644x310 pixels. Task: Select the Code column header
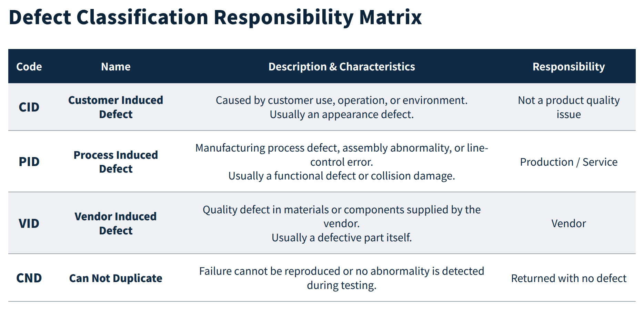click(29, 67)
